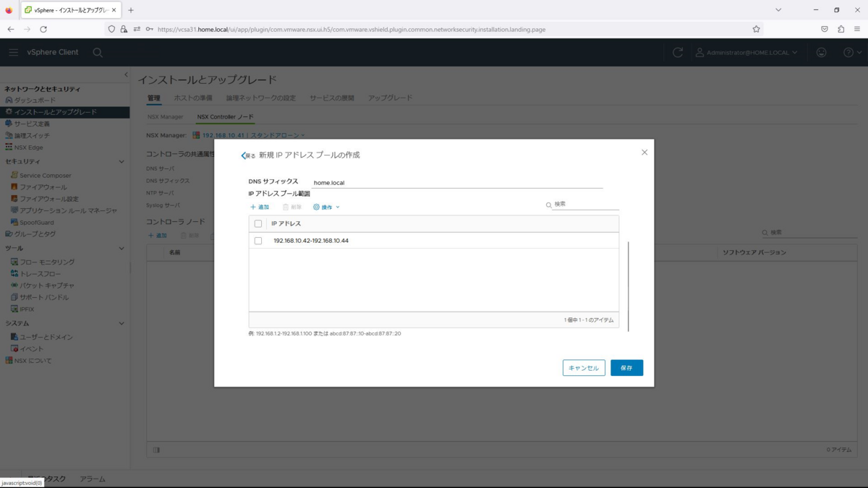Collapse the セキュリティ section
Image resolution: width=868 pixels, height=488 pixels.
(121, 161)
